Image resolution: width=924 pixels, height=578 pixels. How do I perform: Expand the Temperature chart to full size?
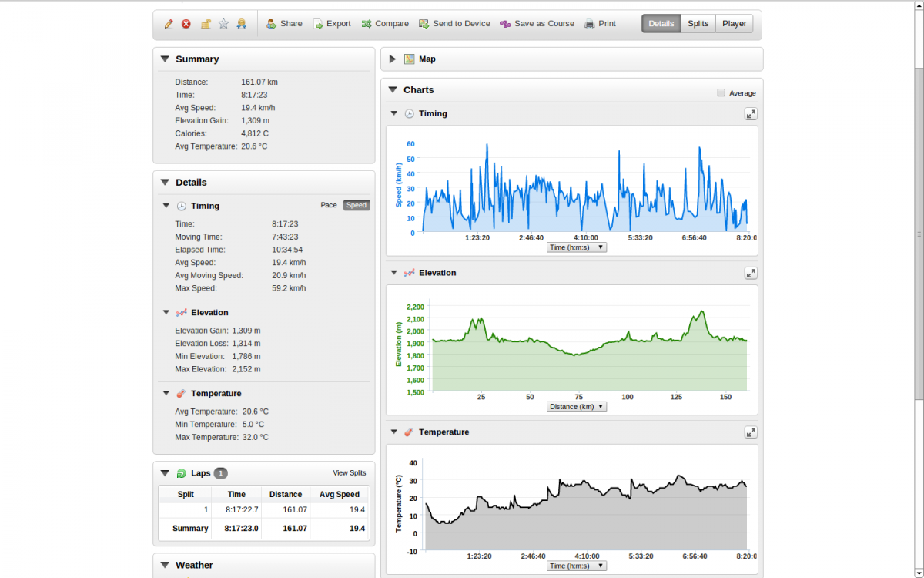click(751, 432)
